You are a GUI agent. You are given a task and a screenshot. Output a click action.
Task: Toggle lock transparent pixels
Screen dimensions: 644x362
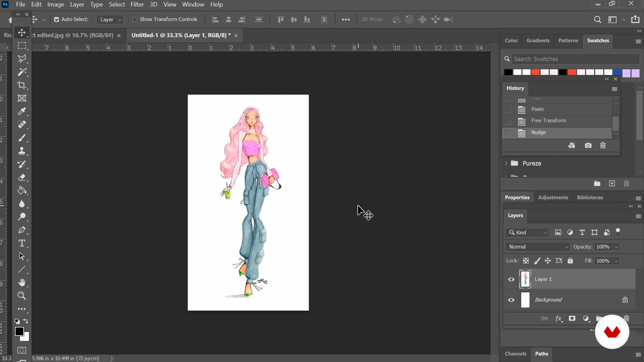pyautogui.click(x=526, y=261)
